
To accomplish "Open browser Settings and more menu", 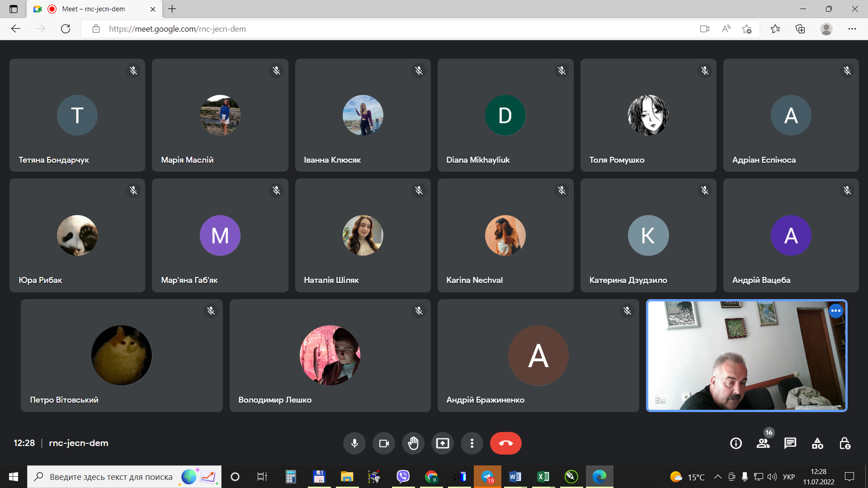I will [852, 29].
